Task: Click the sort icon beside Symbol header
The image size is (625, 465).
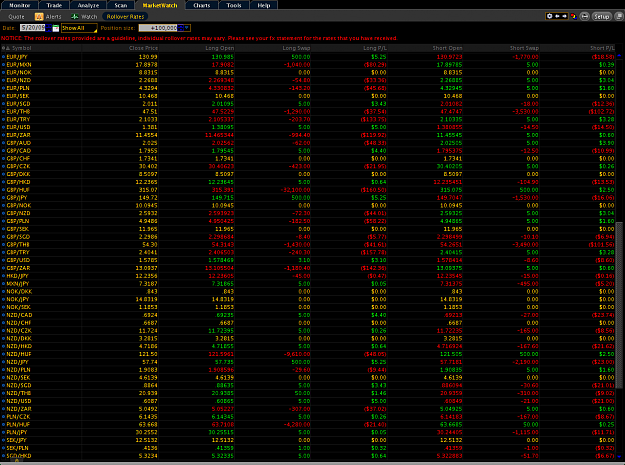Action: 8,48
